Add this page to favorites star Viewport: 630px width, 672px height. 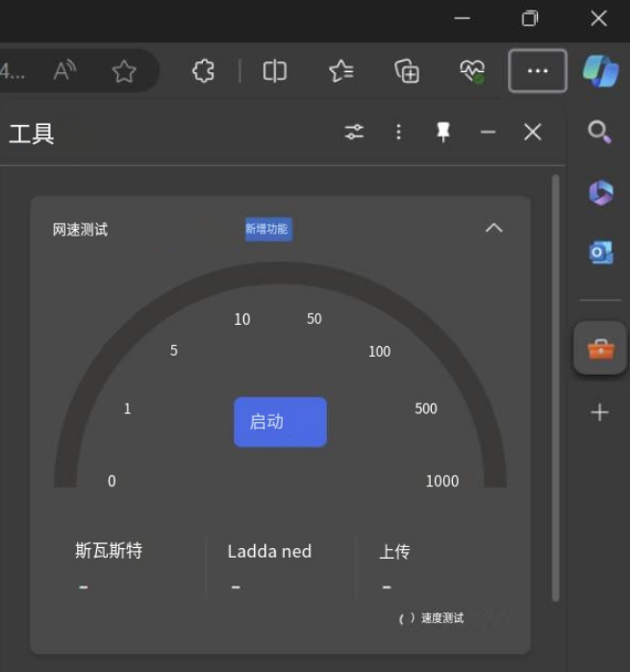pos(123,71)
